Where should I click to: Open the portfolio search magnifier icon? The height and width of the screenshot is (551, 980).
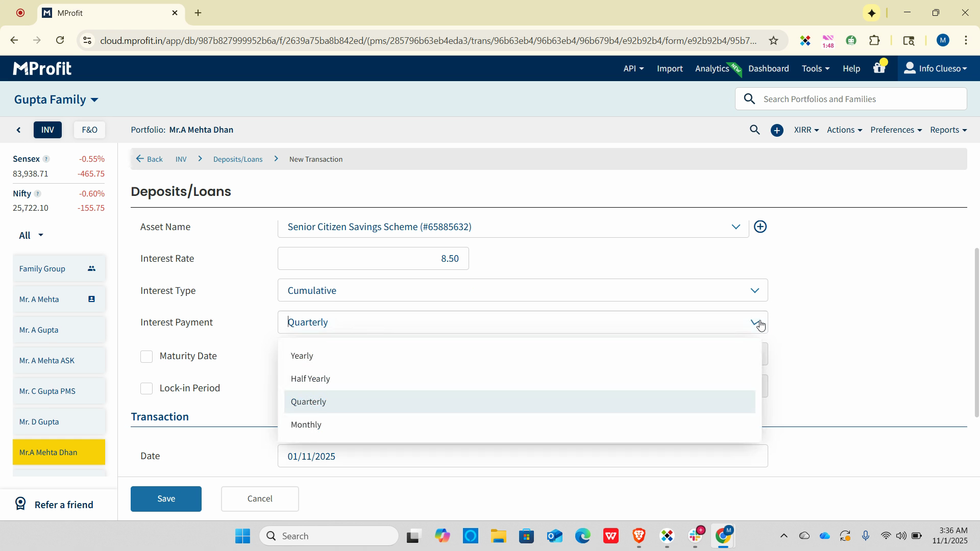(754, 130)
